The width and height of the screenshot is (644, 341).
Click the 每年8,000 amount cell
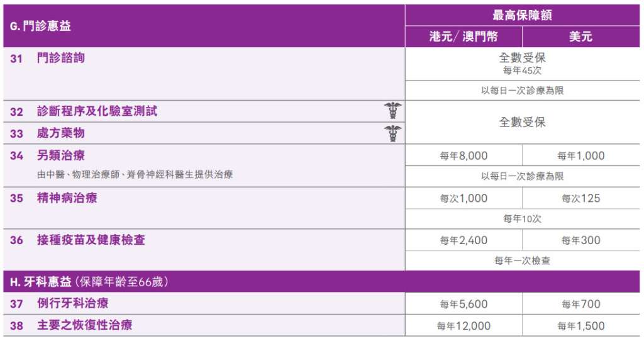[464, 156]
